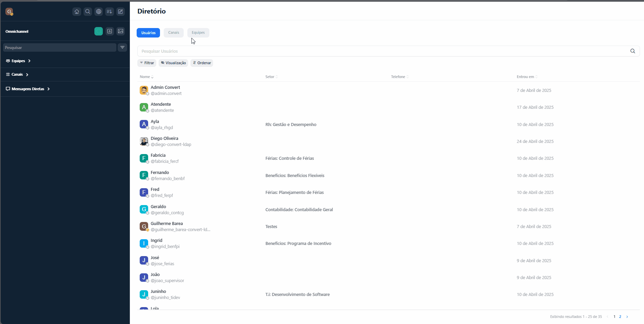
Task: Click Guilherme Barea's brown G avatar
Action: (144, 226)
